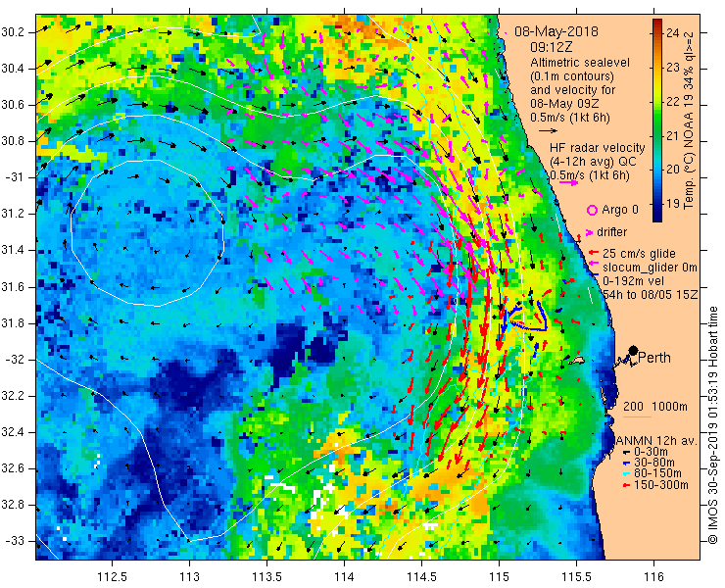Click the colorbar tick label 21

[x=673, y=136]
